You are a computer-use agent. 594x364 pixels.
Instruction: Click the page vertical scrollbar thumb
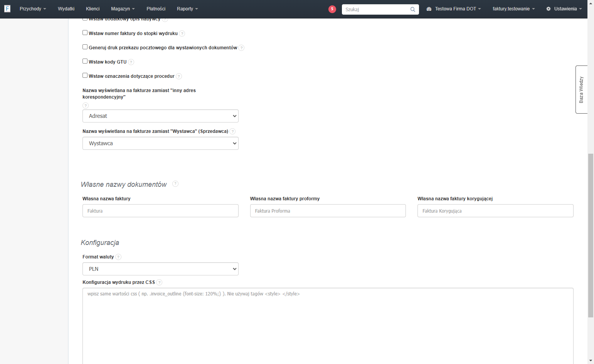(x=591, y=235)
